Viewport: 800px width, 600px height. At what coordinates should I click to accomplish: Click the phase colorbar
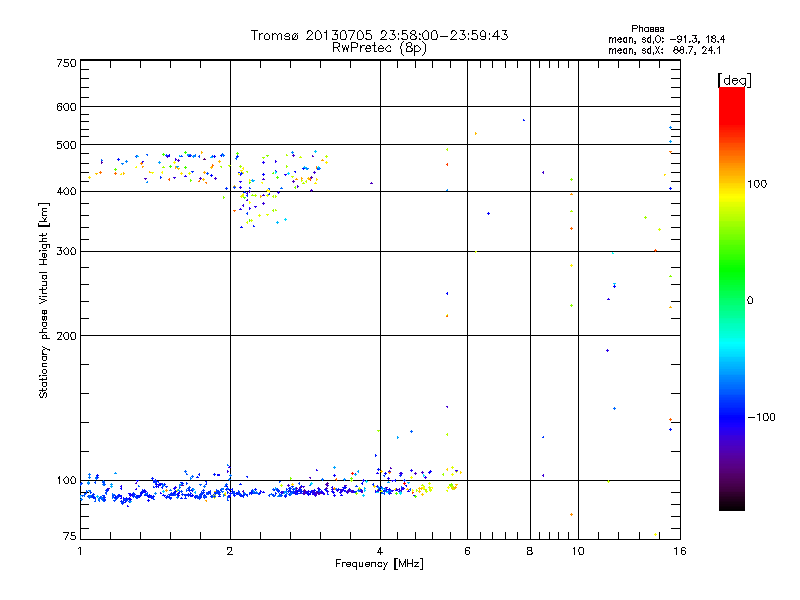[732, 298]
